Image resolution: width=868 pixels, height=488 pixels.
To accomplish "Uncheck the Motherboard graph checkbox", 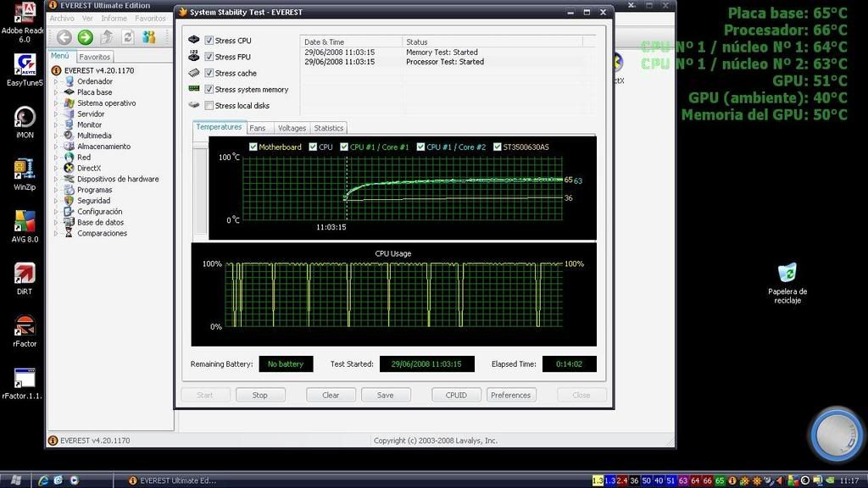I will pos(253,147).
